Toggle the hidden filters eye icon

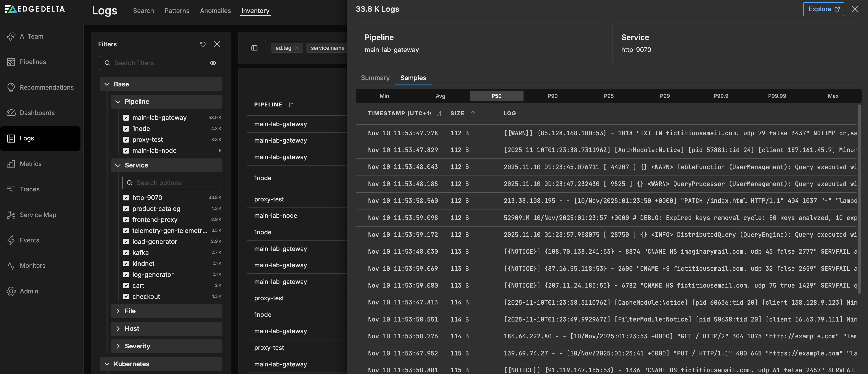[x=213, y=63]
